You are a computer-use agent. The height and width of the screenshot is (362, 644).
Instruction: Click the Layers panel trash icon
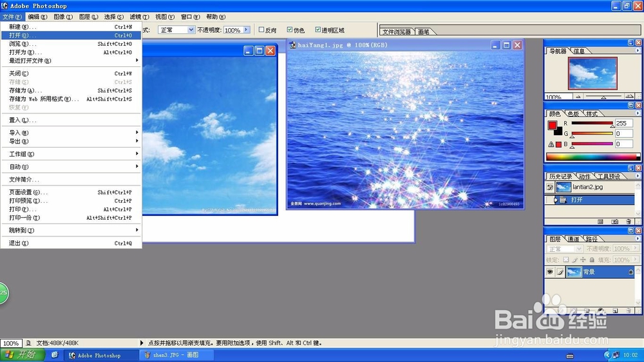tap(629, 310)
